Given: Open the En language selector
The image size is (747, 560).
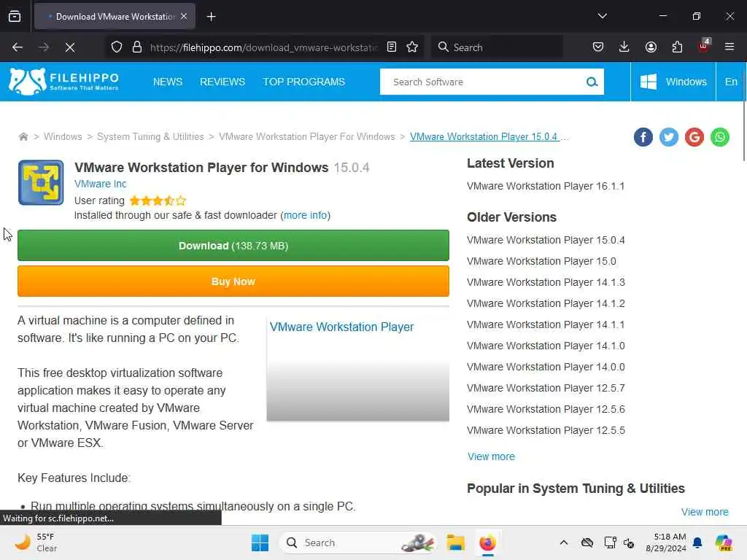Looking at the screenshot, I should tap(731, 82).
